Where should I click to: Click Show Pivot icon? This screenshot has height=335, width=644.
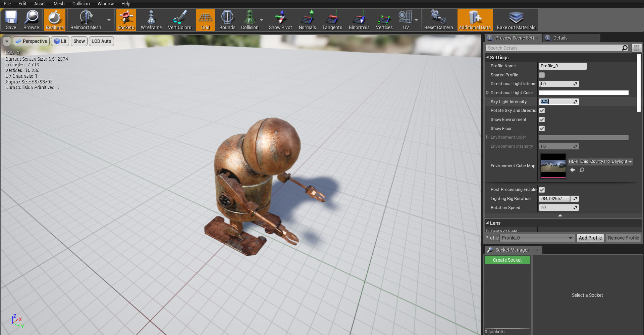[x=280, y=20]
